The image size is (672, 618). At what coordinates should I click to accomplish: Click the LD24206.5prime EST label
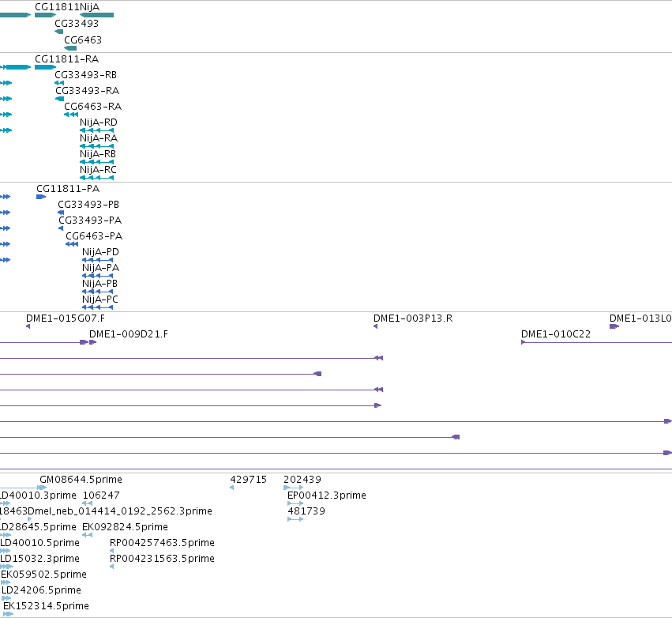click(41, 590)
